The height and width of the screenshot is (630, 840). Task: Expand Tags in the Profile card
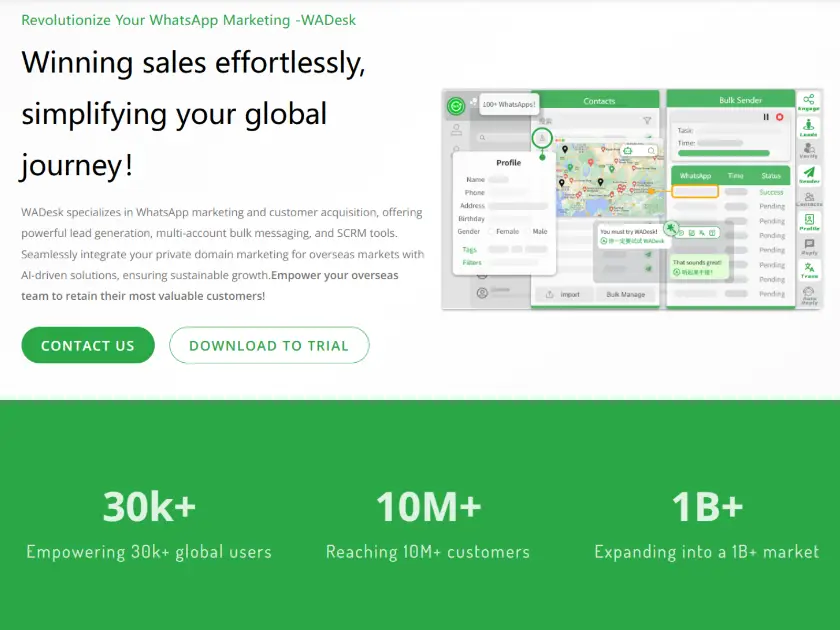(x=471, y=250)
